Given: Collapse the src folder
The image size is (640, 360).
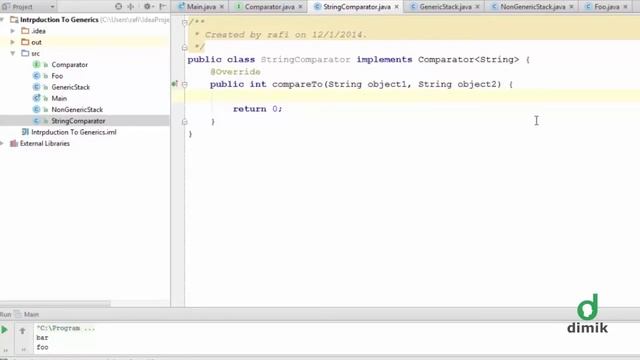Looking at the screenshot, I should 13,53.
